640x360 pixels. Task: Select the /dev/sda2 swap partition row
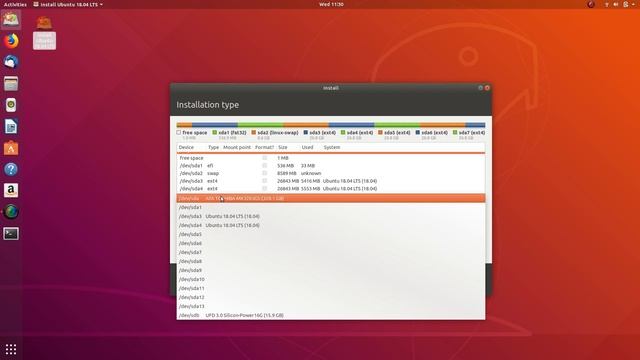point(331,173)
